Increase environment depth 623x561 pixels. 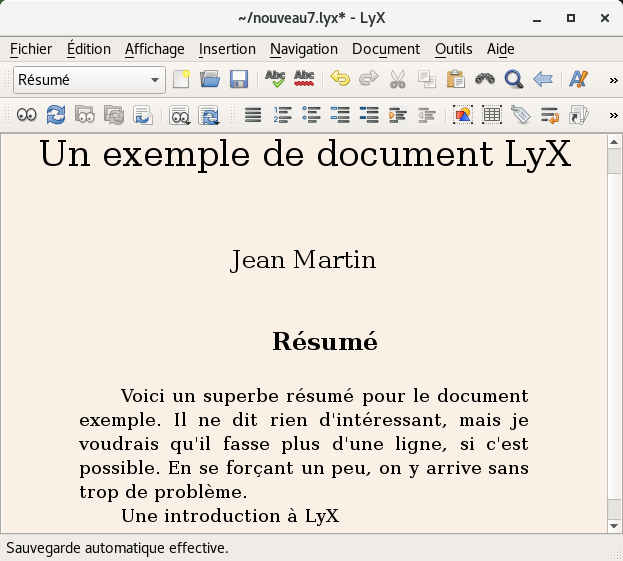click(x=398, y=115)
